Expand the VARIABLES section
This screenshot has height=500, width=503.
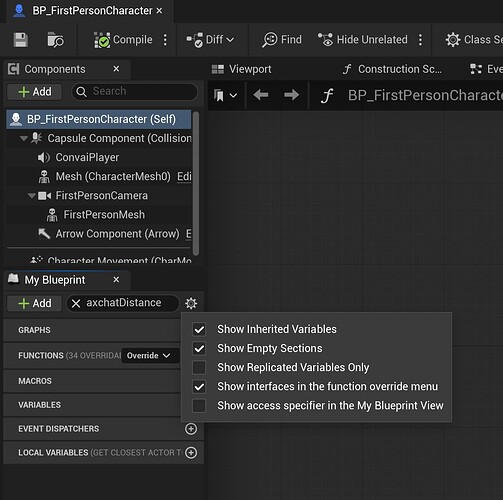point(92,405)
